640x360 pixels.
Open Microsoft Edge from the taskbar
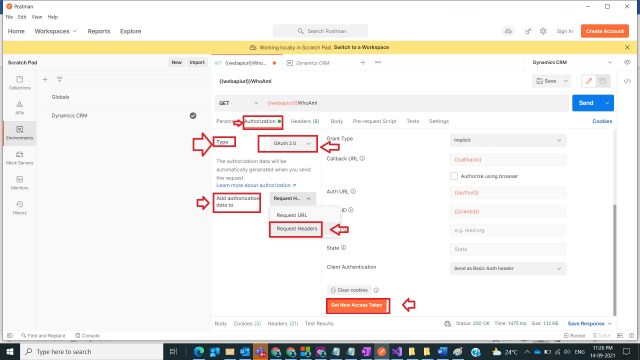[199, 351]
